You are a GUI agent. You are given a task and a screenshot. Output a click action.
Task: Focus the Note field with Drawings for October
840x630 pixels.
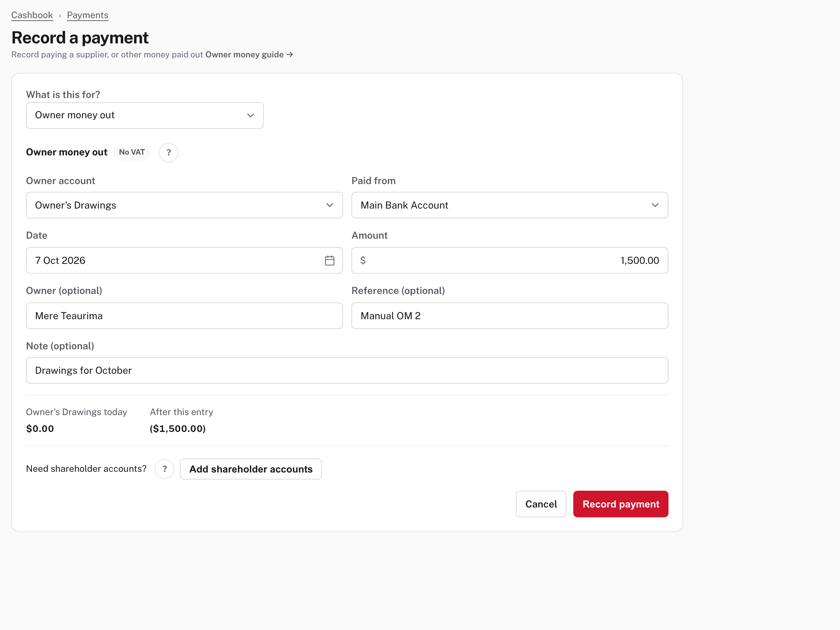coord(347,370)
